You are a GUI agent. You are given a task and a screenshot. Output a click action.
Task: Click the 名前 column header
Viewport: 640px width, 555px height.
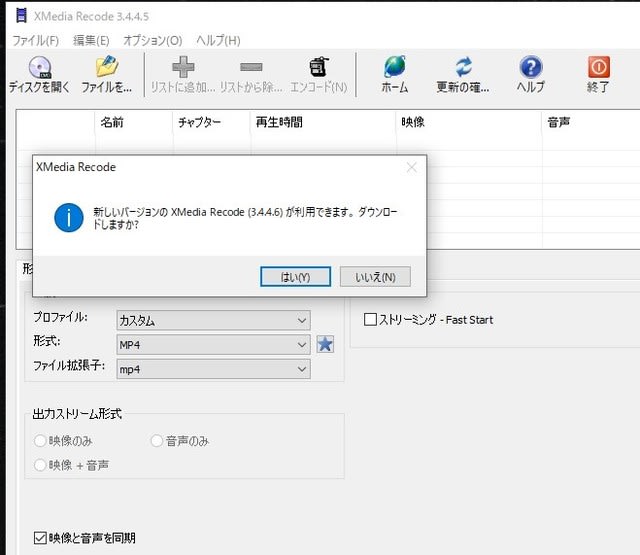[x=134, y=122]
